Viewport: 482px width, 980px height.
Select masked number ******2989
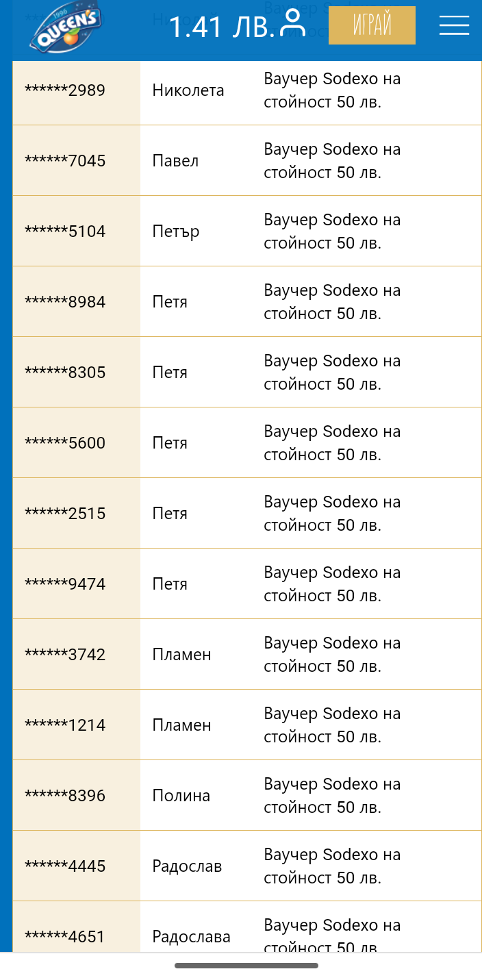tap(65, 90)
